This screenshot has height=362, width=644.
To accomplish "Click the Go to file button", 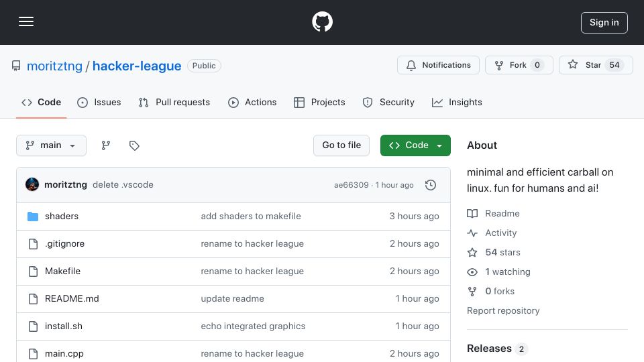I will coord(341,145).
